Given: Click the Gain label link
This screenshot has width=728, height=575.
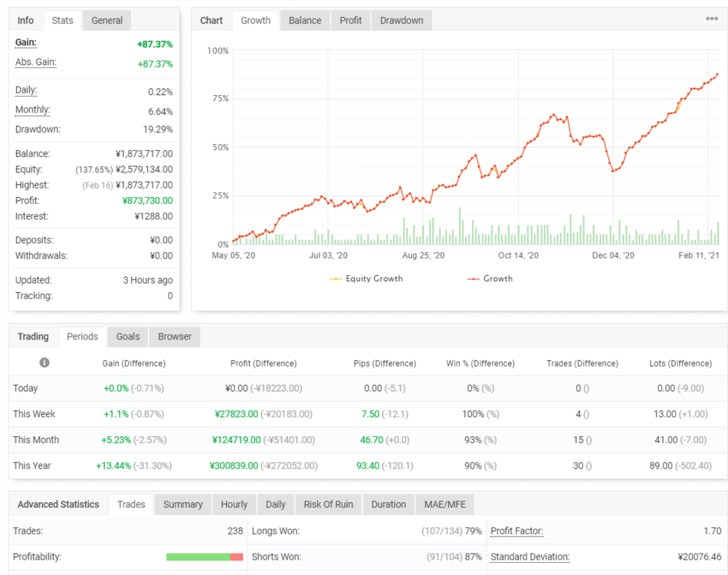Looking at the screenshot, I should click(x=25, y=42).
